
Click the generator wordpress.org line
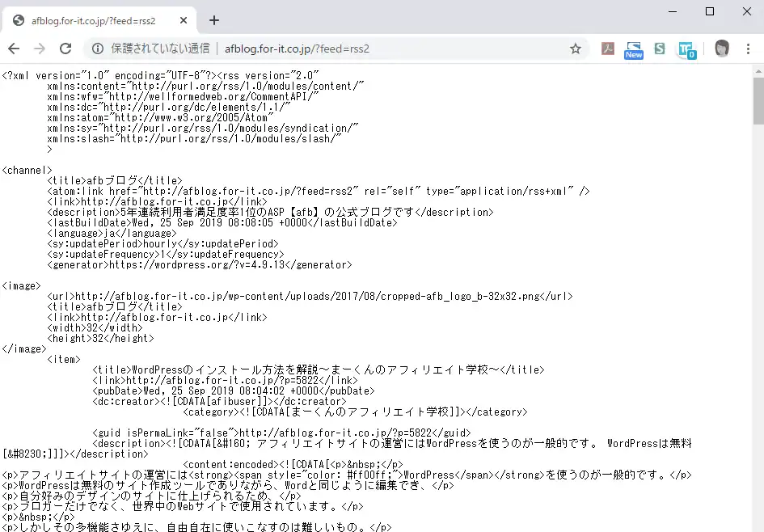coord(200,265)
